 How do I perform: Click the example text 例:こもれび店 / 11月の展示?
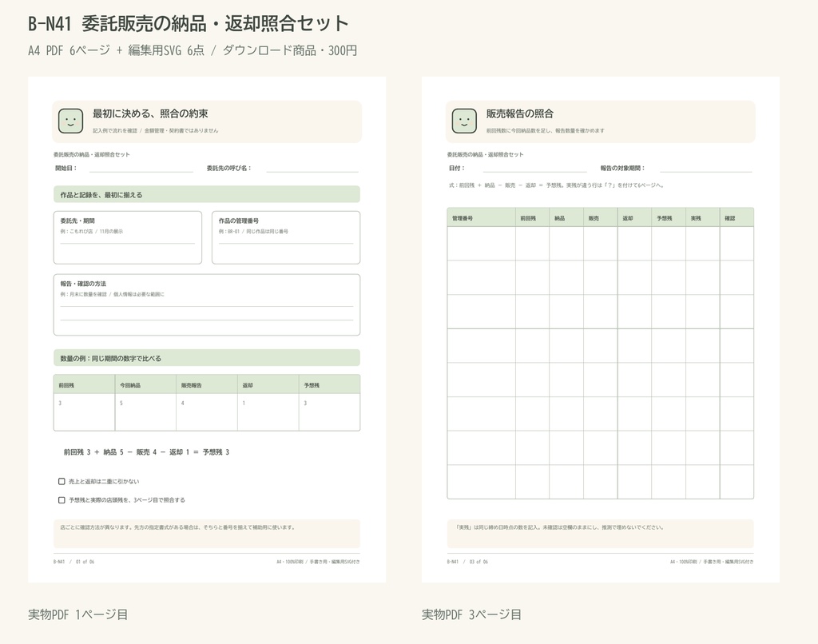point(91,231)
